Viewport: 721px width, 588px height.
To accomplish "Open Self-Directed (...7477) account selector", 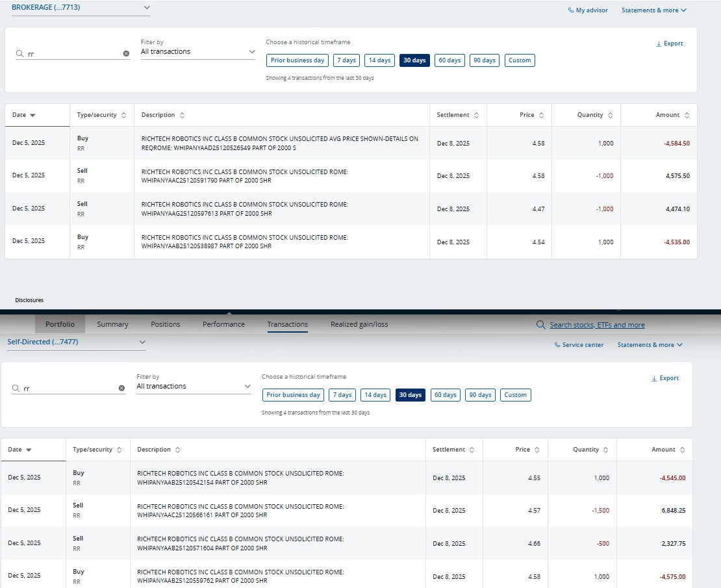I will click(142, 342).
